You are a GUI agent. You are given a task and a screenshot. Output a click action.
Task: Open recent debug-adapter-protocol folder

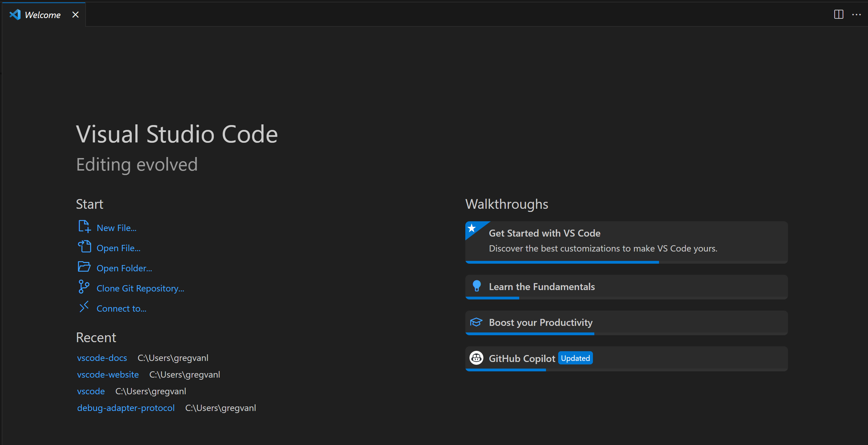click(126, 408)
